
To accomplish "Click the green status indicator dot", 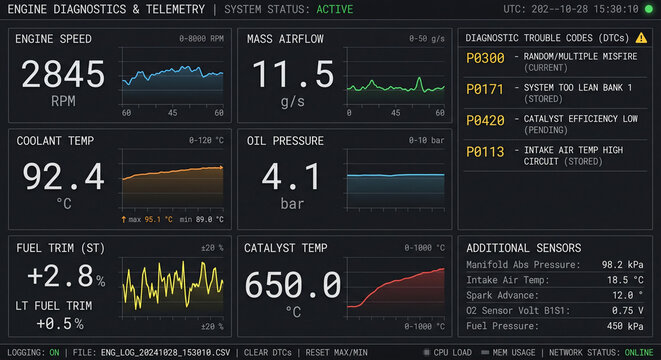I will pos(649,9).
